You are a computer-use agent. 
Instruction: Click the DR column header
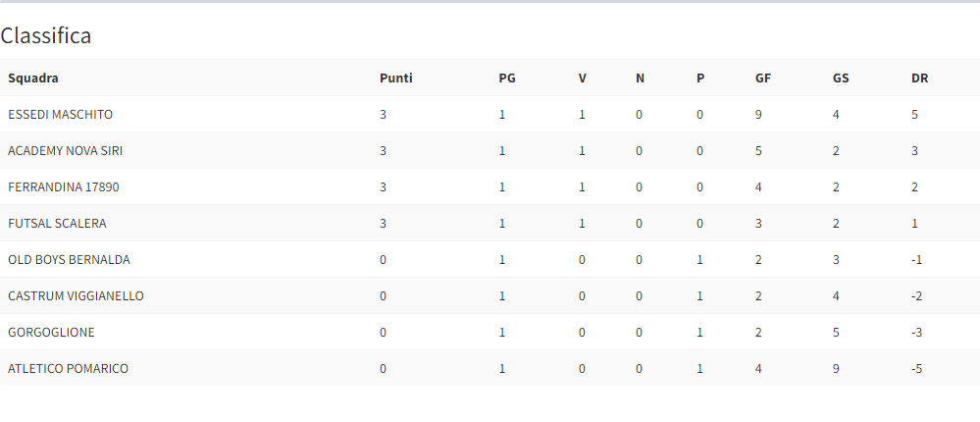click(x=919, y=79)
